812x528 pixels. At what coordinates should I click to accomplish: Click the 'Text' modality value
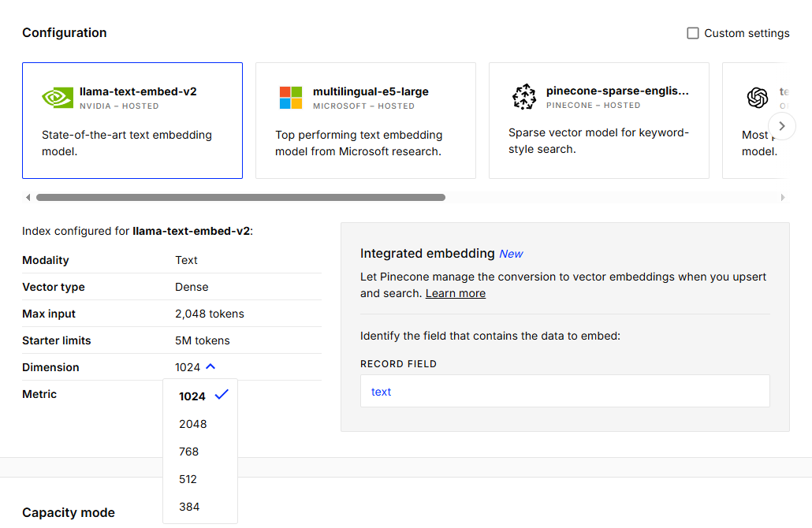(186, 260)
